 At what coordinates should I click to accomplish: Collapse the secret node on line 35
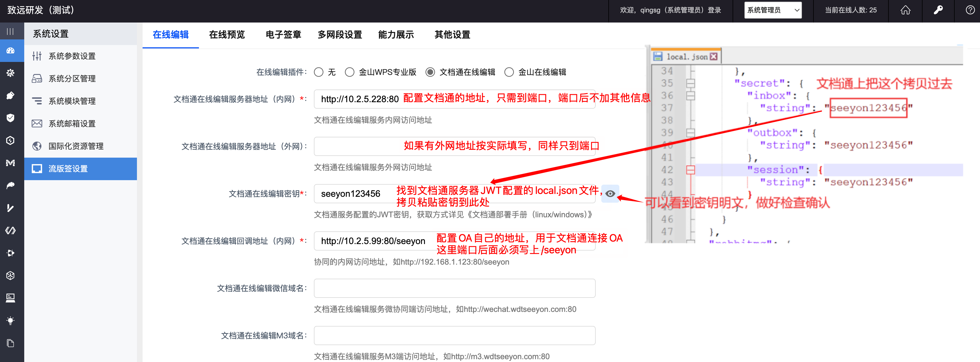coord(691,83)
